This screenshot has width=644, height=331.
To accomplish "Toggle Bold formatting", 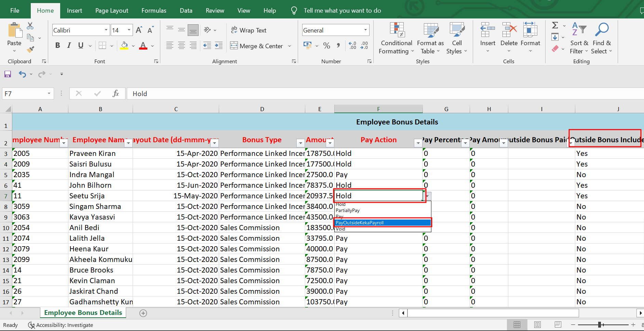I will click(57, 45).
